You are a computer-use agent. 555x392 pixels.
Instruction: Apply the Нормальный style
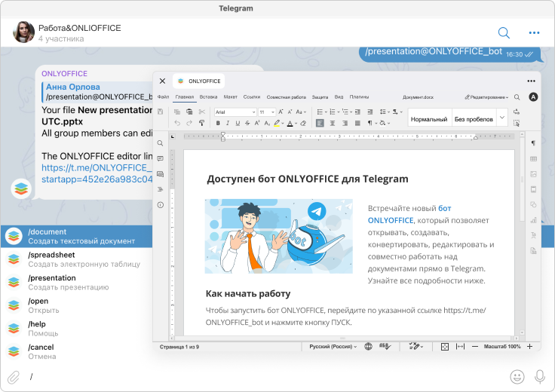click(429, 119)
